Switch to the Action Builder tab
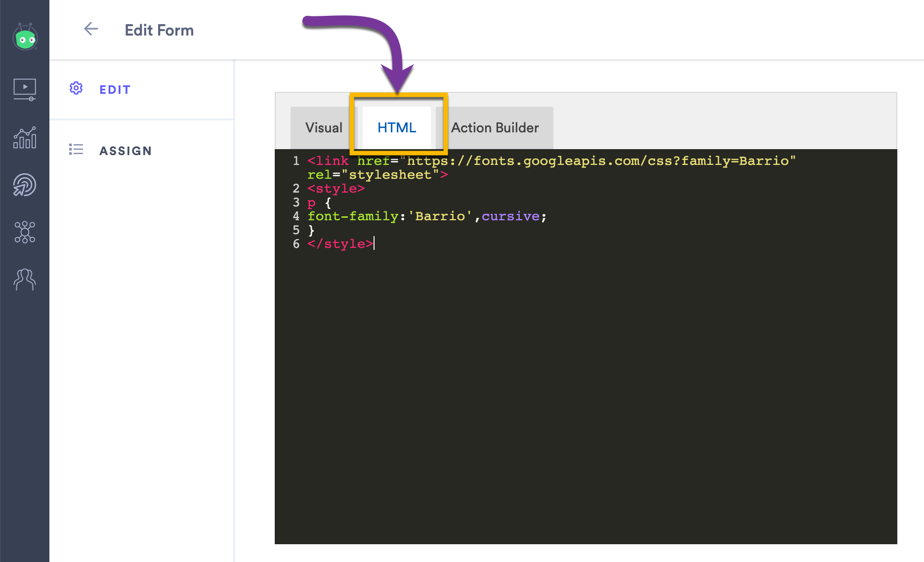This screenshot has width=924, height=562. [x=495, y=128]
